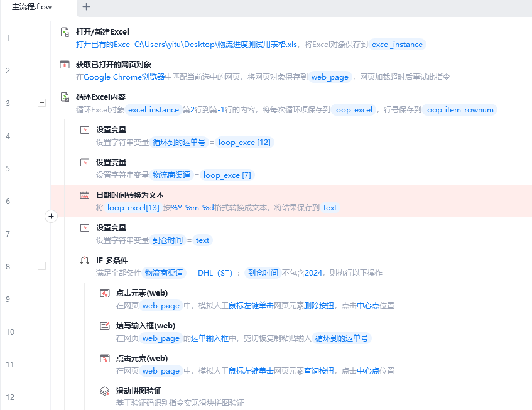This screenshot has height=410, width=532.
Task: Click the loop_item_rownum variable chip
Action: pos(459,110)
